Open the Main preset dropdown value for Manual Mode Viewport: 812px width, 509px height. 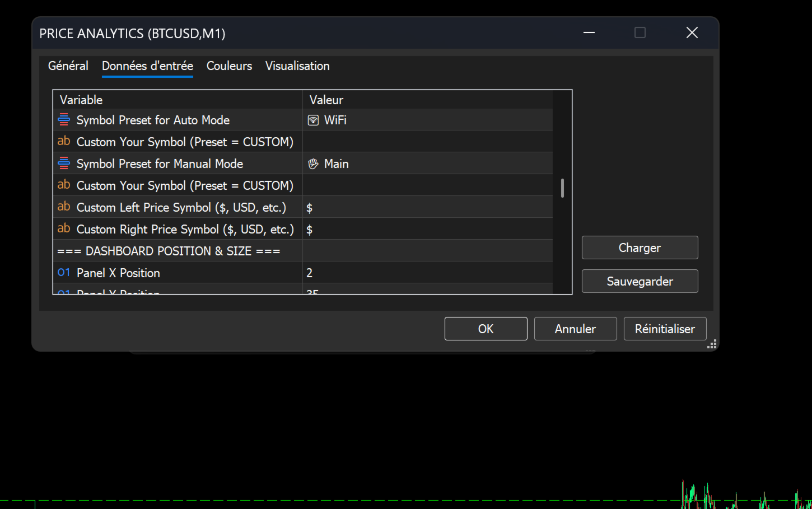point(427,164)
